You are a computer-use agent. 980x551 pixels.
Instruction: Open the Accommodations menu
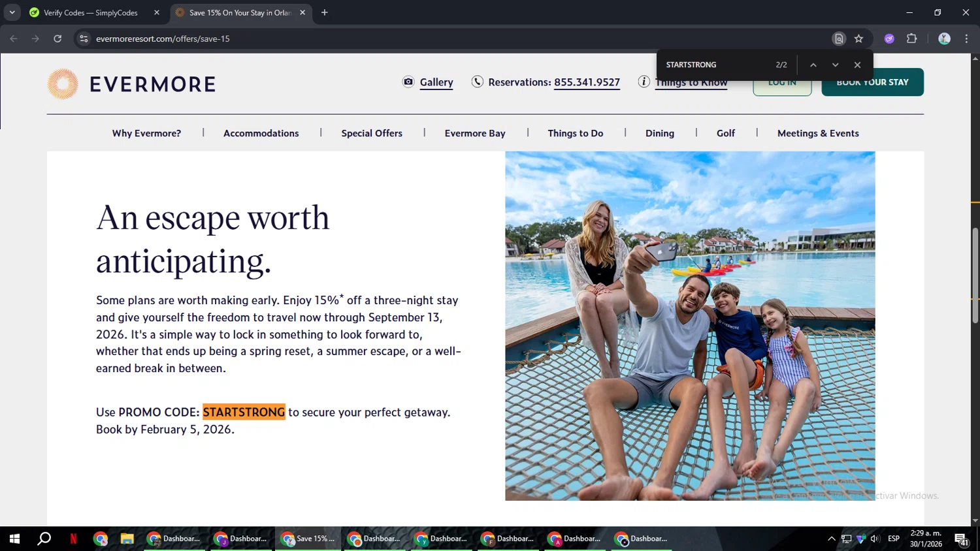(x=261, y=133)
